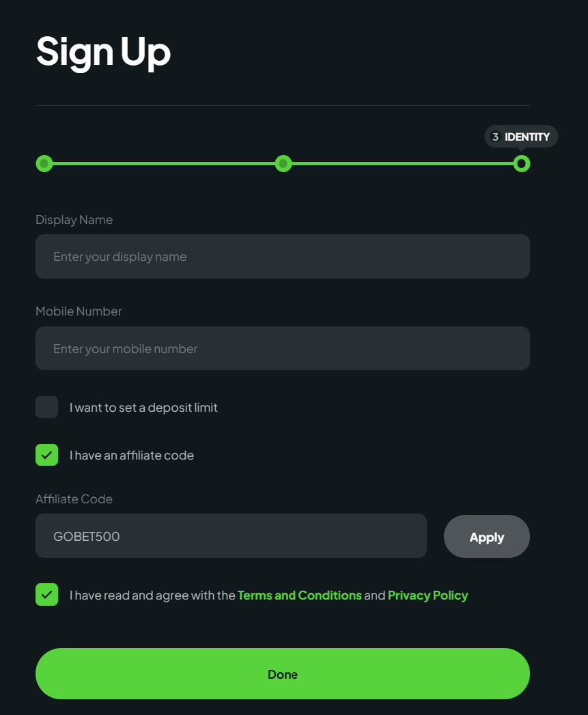Click the "Affiliate Code" field label
588x715 pixels.
(74, 499)
